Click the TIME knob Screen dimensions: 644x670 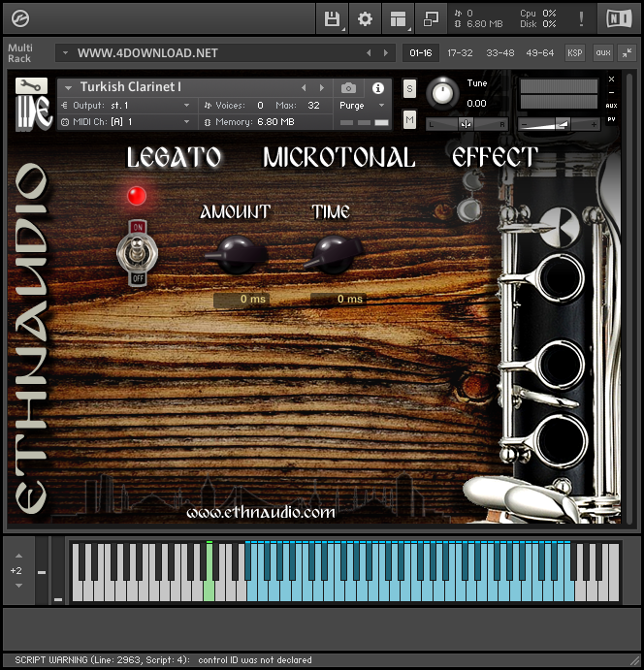[x=334, y=255]
